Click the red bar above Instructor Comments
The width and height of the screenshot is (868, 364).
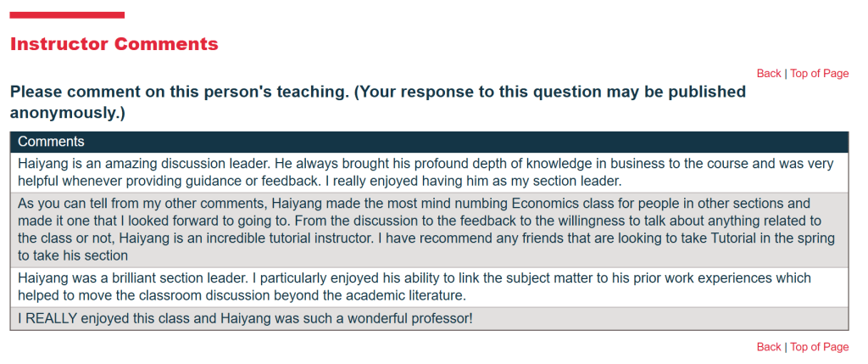67,15
